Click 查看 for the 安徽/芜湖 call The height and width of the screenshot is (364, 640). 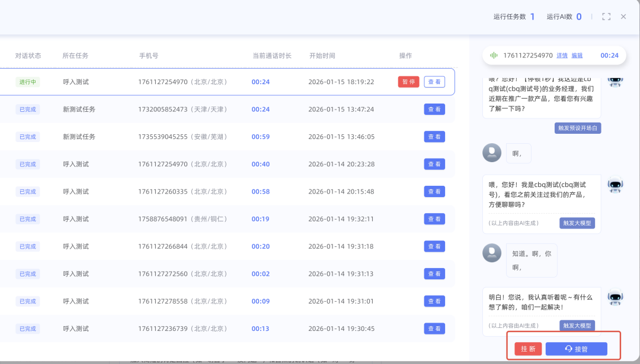click(x=434, y=137)
